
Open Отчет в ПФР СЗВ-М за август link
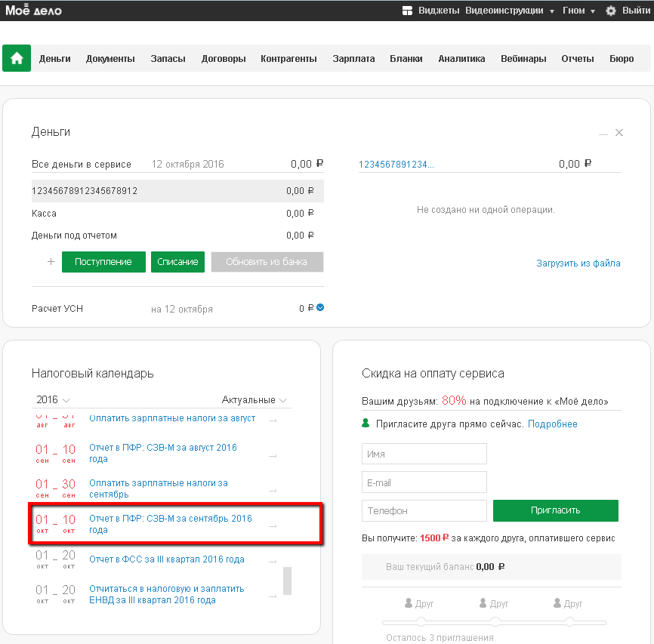[163, 453]
